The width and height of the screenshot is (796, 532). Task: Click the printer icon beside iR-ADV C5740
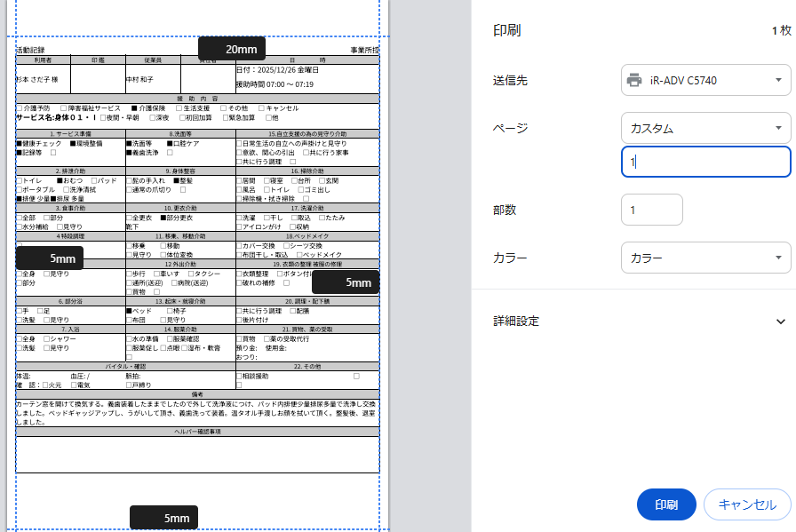(x=634, y=81)
